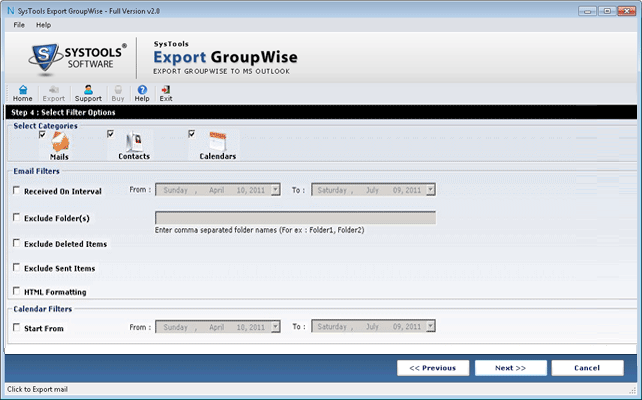This screenshot has height=400, width=642.
Task: Expand the Email Filters To date dropdown
Action: click(430, 189)
